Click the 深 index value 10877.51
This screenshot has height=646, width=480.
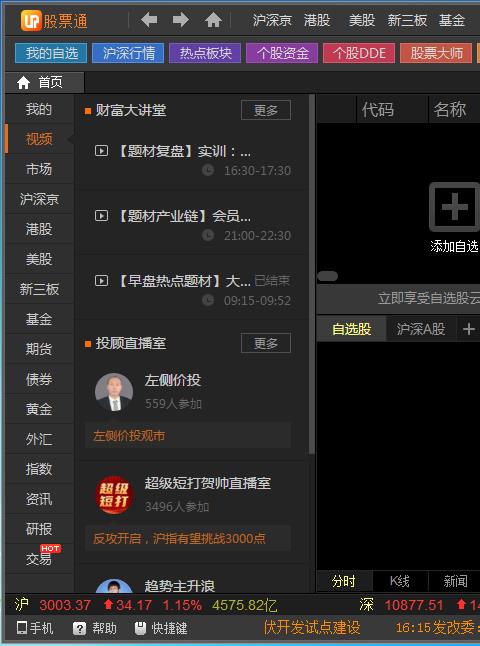[414, 605]
